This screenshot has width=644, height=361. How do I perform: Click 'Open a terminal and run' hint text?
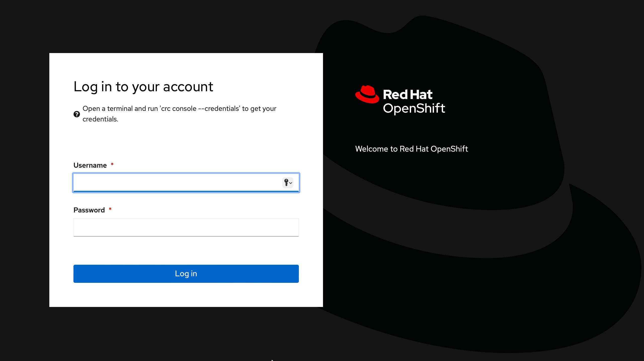[120, 109]
